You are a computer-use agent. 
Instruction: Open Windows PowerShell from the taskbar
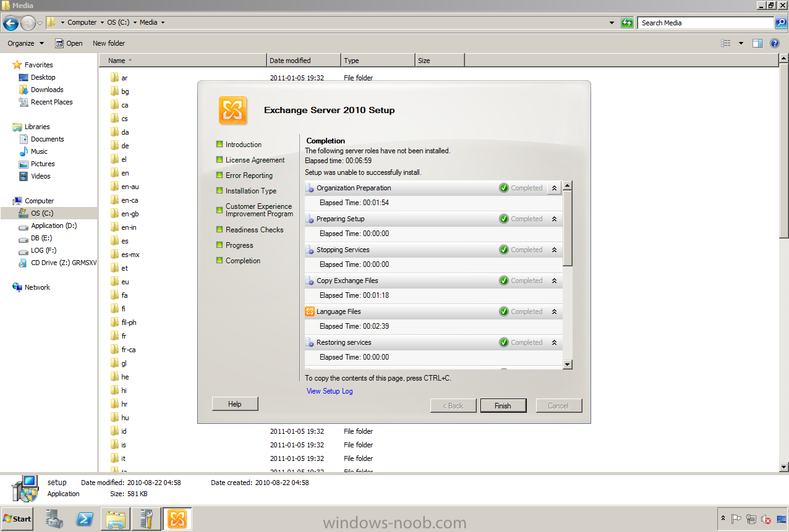tap(85, 519)
